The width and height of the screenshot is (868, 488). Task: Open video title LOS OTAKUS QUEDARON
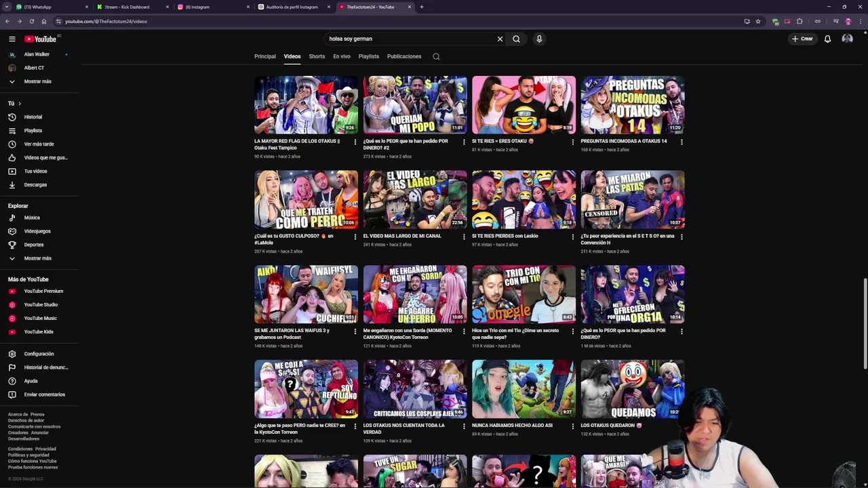[611, 426]
